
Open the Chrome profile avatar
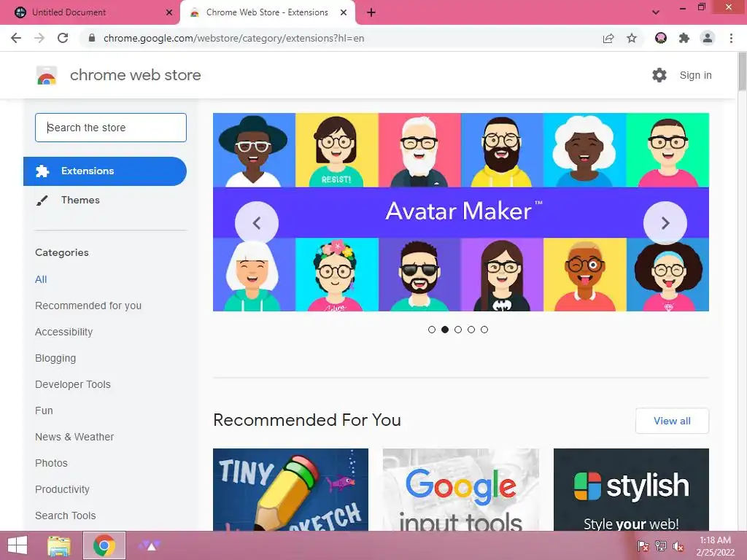point(708,38)
